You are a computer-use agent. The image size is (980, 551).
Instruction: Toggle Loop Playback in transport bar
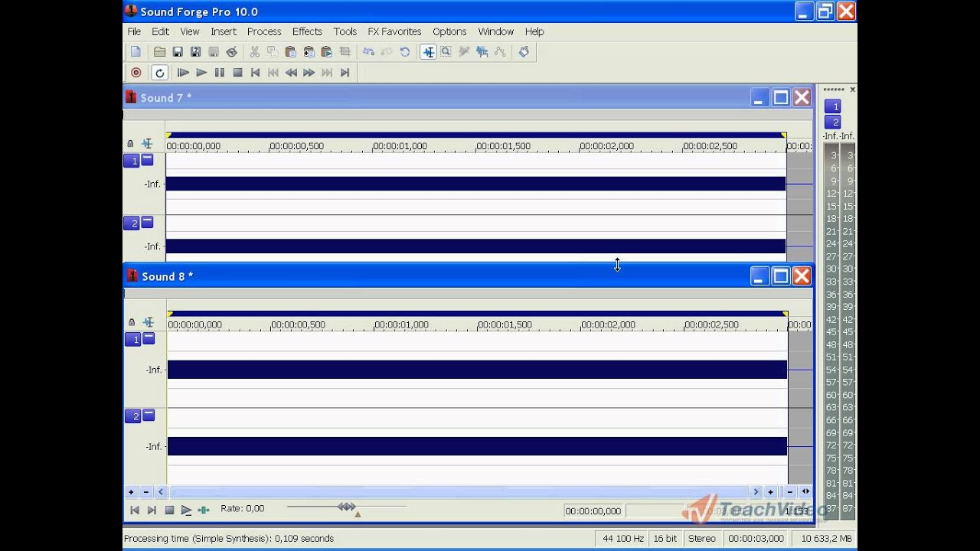pyautogui.click(x=159, y=73)
